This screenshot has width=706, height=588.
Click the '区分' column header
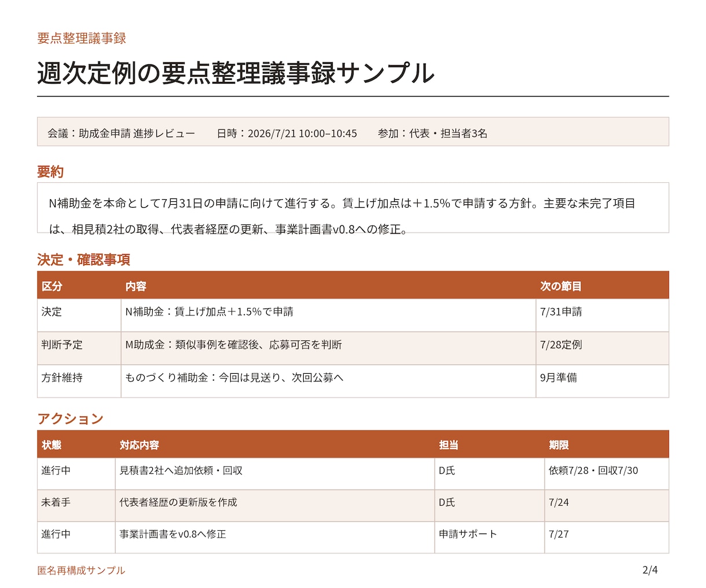(52, 286)
